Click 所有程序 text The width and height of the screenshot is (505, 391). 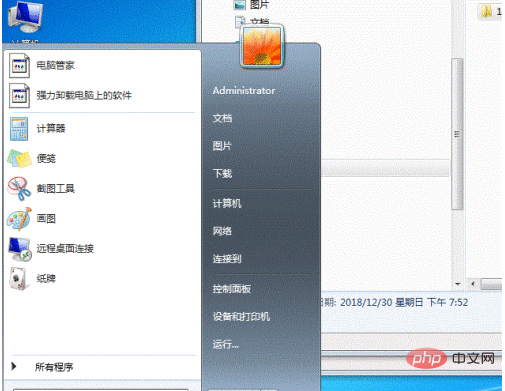(54, 367)
